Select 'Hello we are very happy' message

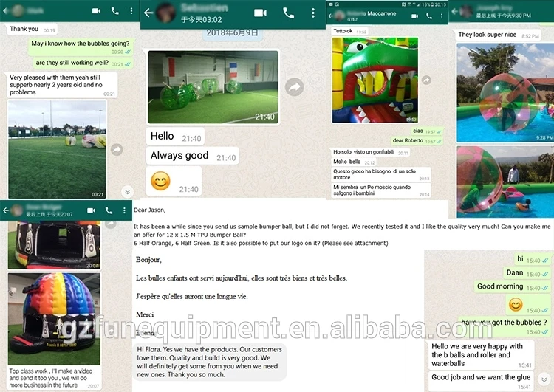481,355
